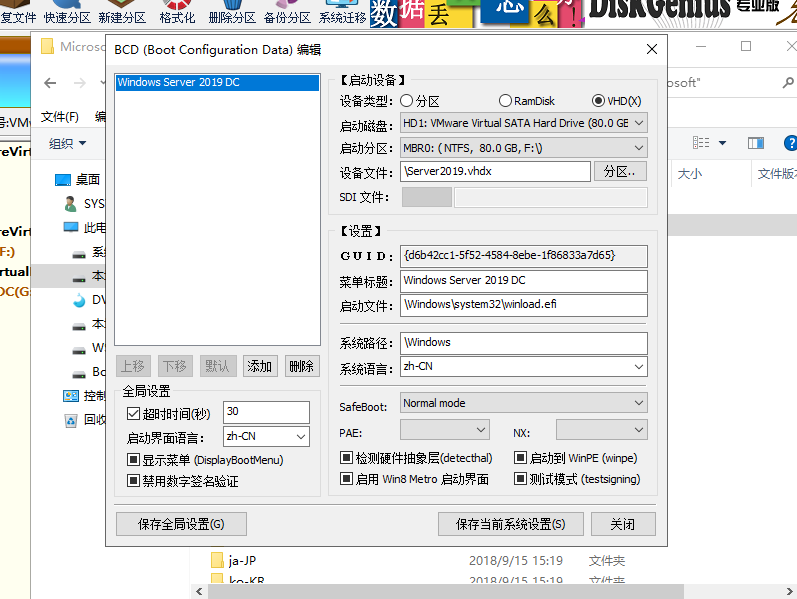
Task: Open view options arrow in Explorer window
Action: 722,143
